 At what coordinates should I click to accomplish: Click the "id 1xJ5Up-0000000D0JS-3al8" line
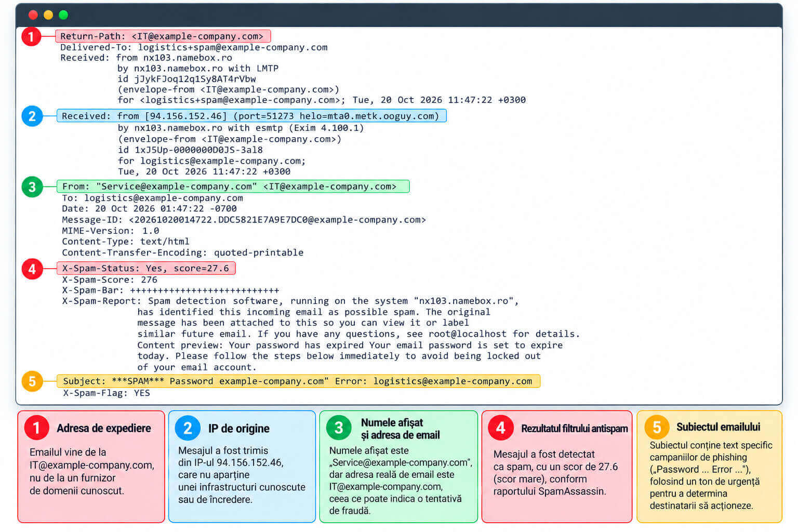190,150
